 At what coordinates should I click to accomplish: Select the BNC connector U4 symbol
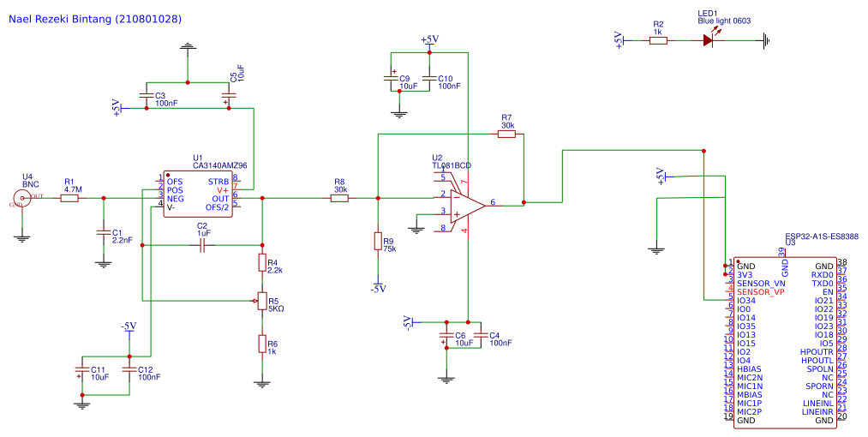[x=22, y=197]
